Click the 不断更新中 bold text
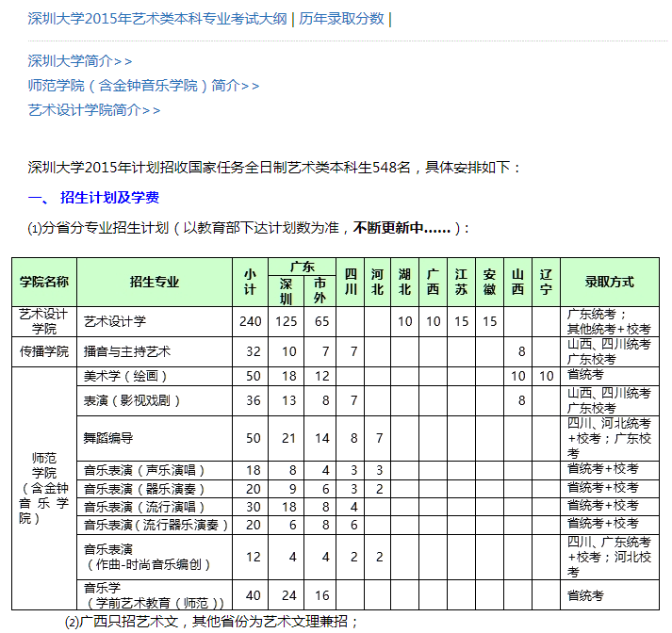This screenshot has width=672, height=633. [402, 228]
